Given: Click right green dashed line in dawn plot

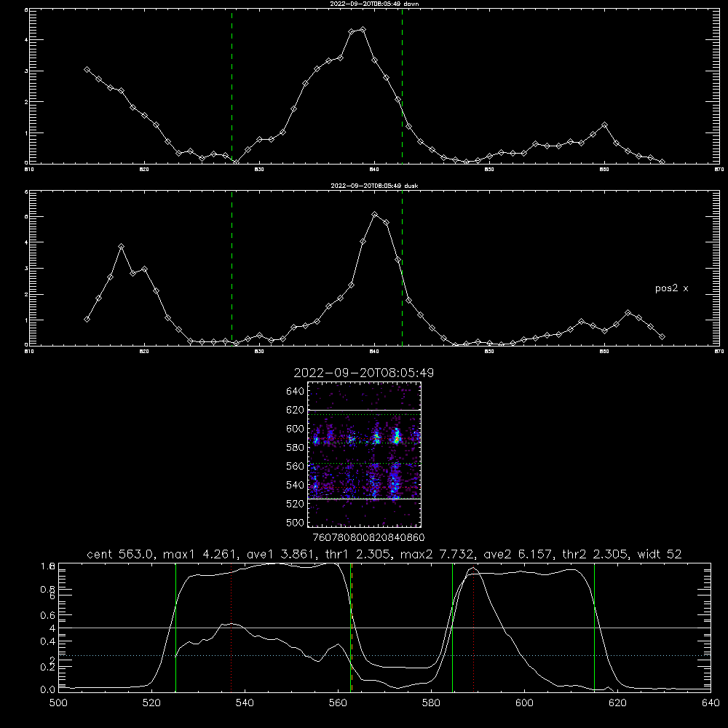Looking at the screenshot, I should coord(402,87).
